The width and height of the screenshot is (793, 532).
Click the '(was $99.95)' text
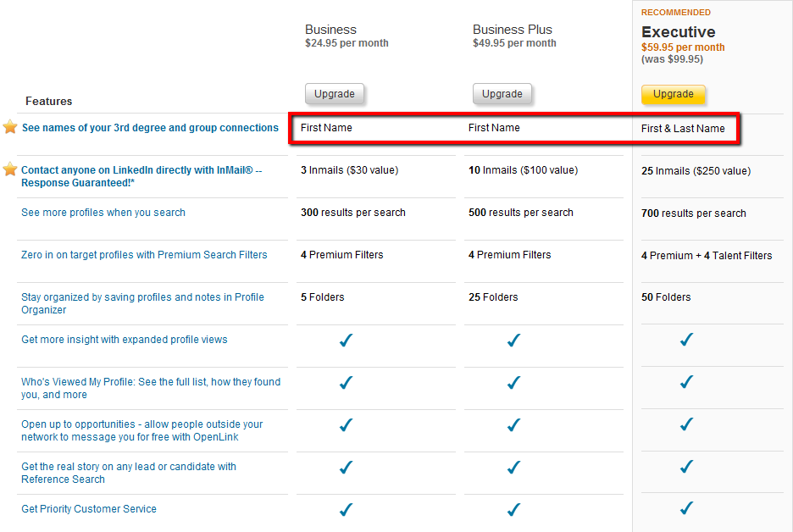672,59
